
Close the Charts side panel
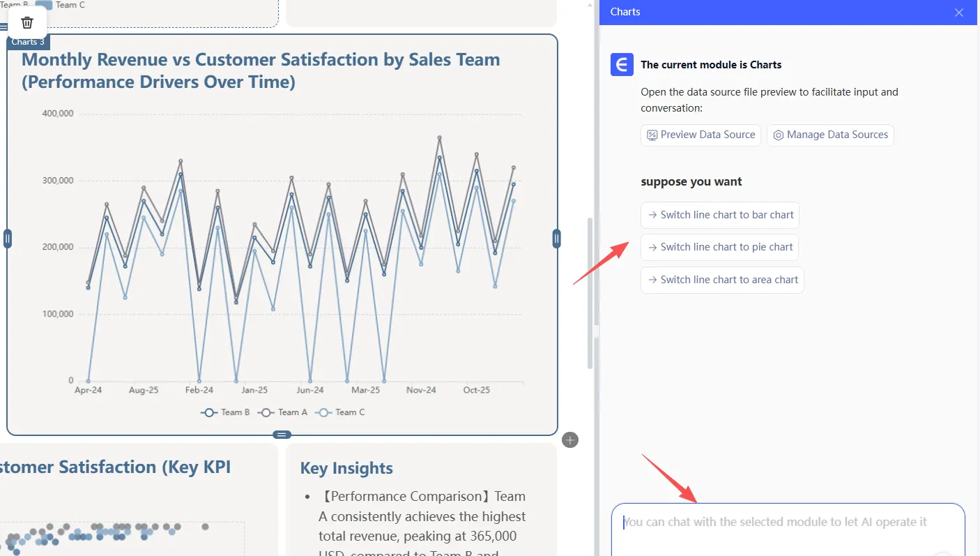(x=959, y=13)
